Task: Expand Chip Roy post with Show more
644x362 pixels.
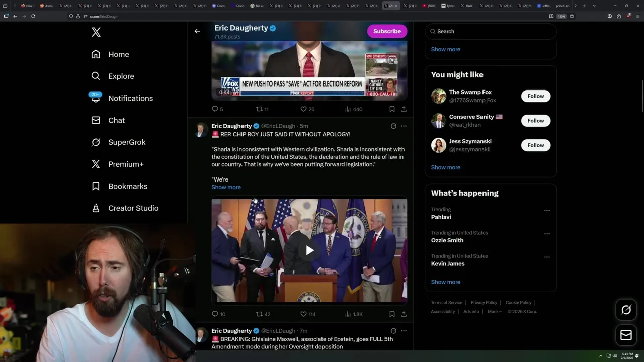Action: click(x=226, y=187)
